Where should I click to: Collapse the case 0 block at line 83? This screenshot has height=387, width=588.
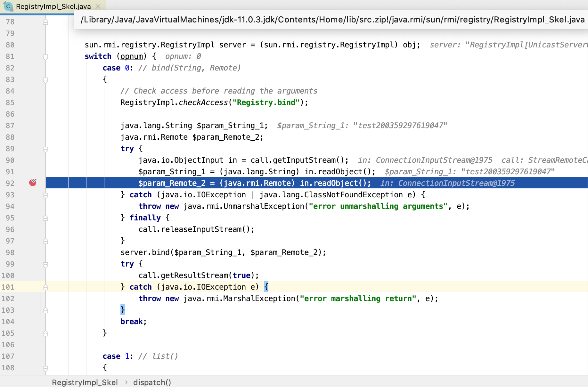point(45,80)
